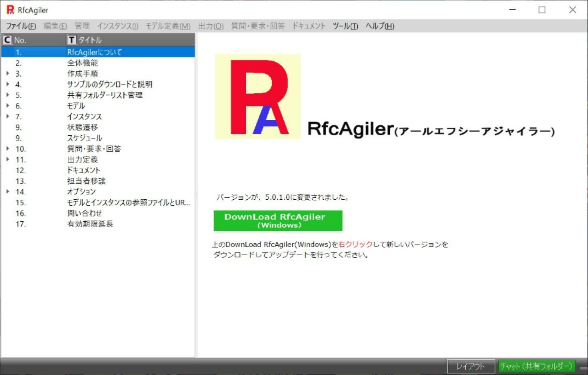This screenshot has width=588, height=375.
Task: Click the タイトル column header
Action: click(130, 40)
